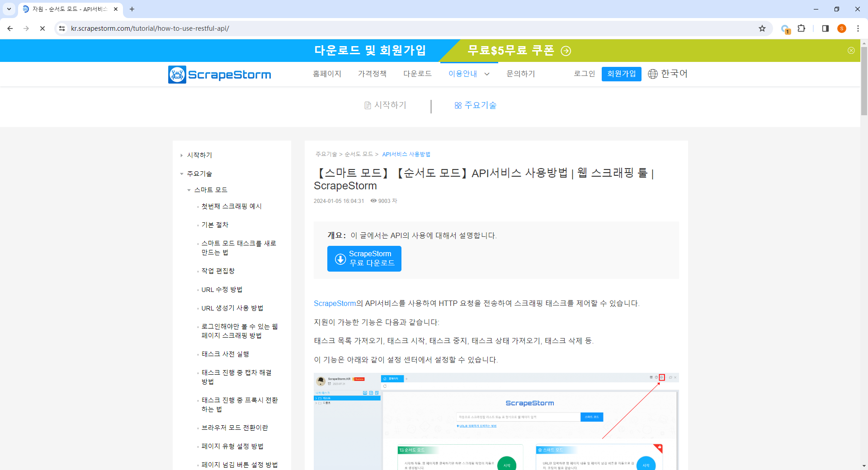Close the API tutorial browser tab

click(116, 9)
